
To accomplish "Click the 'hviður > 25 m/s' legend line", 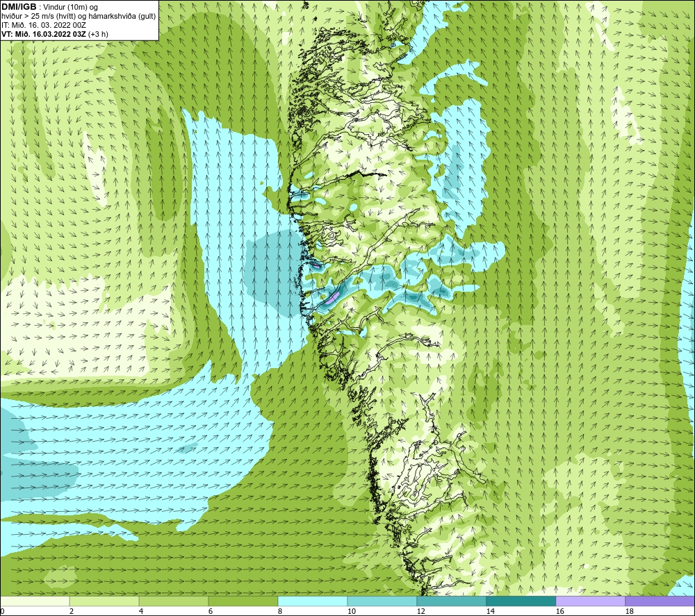I will (x=79, y=17).
